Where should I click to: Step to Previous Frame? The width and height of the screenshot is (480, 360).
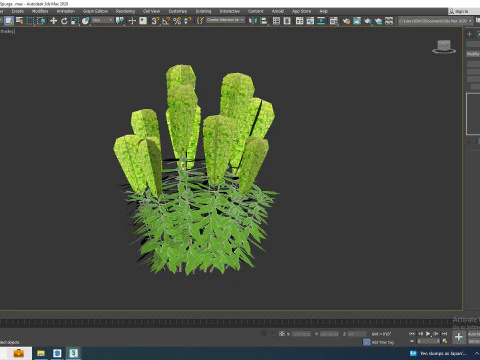pos(420,334)
